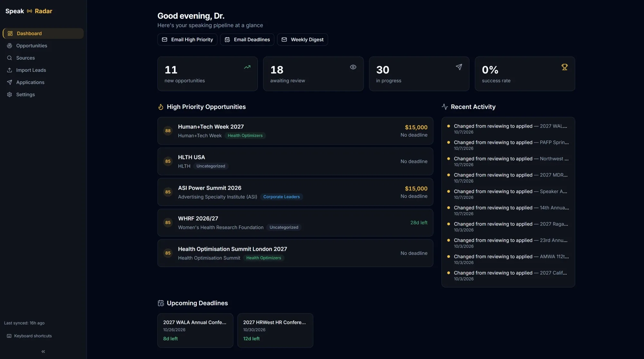The image size is (644, 359).
Task: Click the keyboard icon beside Keyboard shortcuts
Action: click(9, 336)
